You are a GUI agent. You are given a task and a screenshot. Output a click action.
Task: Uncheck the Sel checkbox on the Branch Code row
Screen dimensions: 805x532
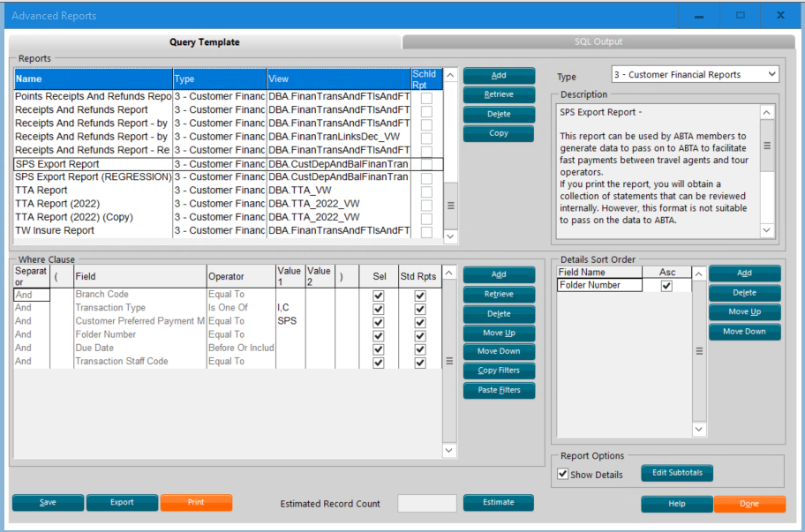pos(378,294)
